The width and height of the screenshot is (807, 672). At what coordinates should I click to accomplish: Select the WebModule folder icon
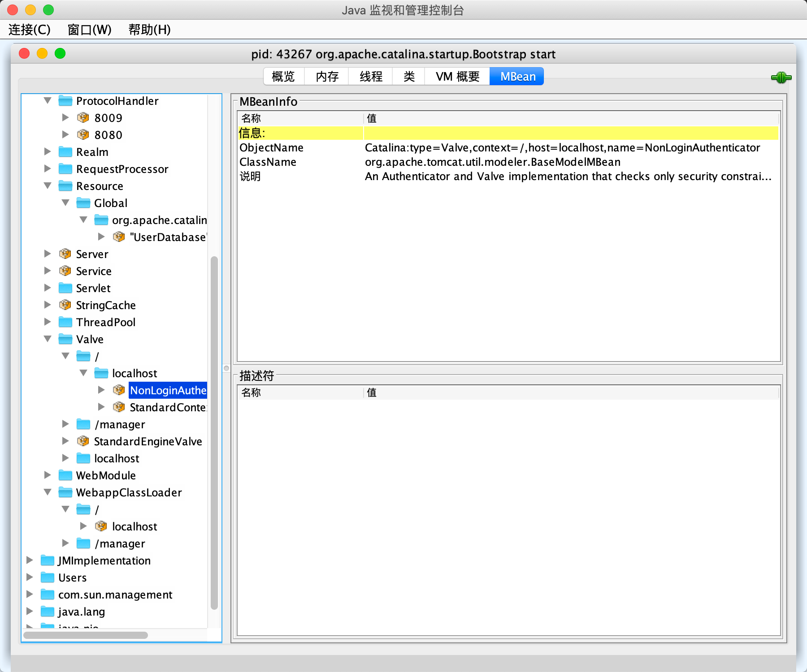(x=65, y=475)
